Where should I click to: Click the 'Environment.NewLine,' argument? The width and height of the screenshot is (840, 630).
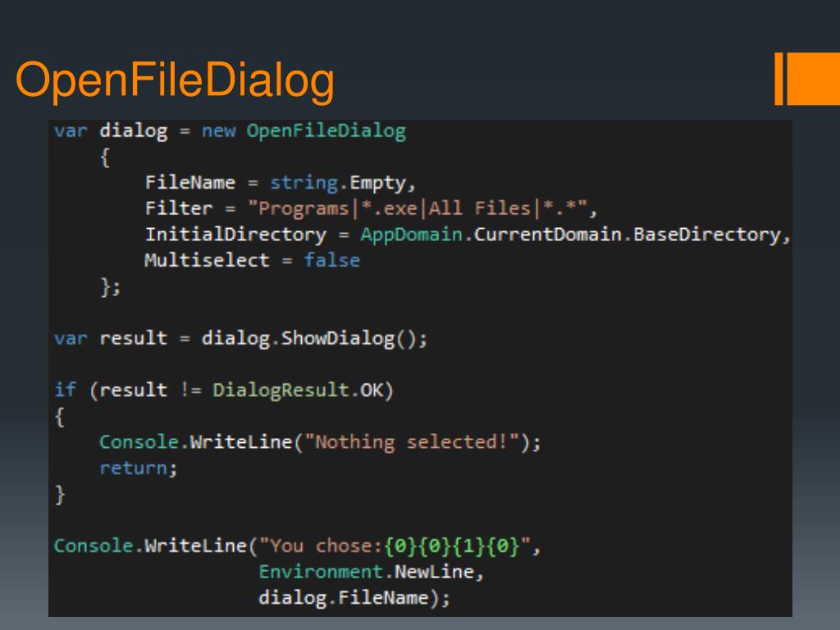pyautogui.click(x=372, y=572)
